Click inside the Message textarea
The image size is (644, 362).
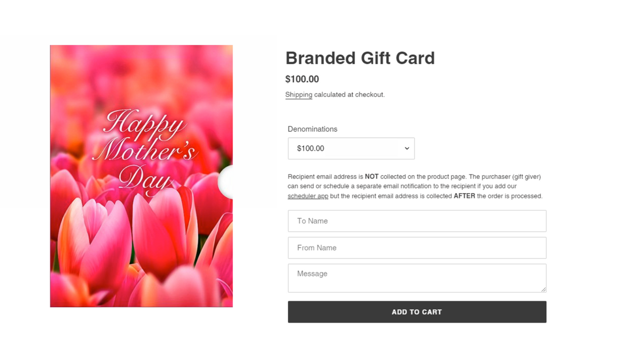(x=417, y=277)
